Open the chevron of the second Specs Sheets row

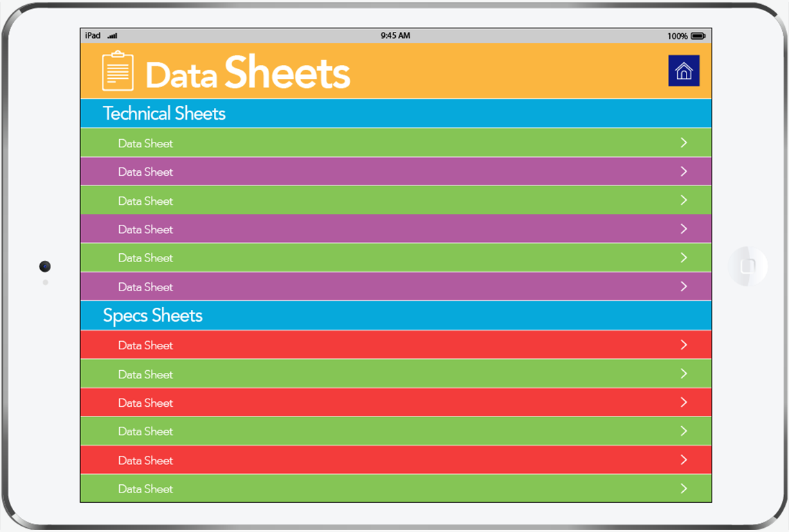click(684, 374)
